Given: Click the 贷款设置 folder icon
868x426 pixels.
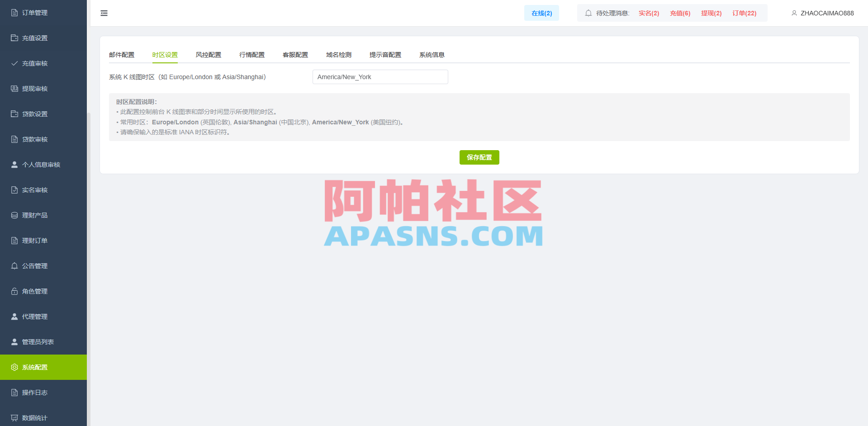Looking at the screenshot, I should coord(14,114).
